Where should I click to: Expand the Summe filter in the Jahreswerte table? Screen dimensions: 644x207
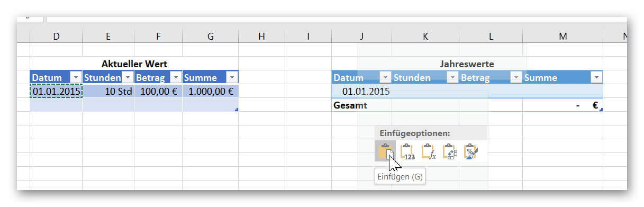(596, 77)
